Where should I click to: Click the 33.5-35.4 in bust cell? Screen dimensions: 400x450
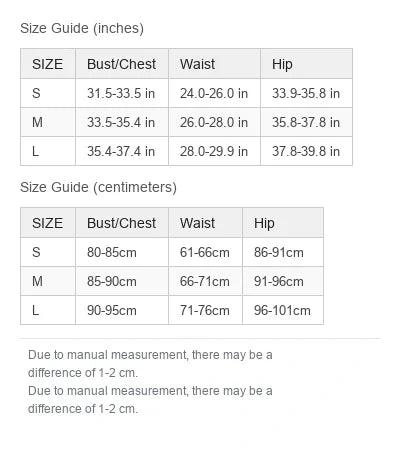pyautogui.click(x=122, y=122)
